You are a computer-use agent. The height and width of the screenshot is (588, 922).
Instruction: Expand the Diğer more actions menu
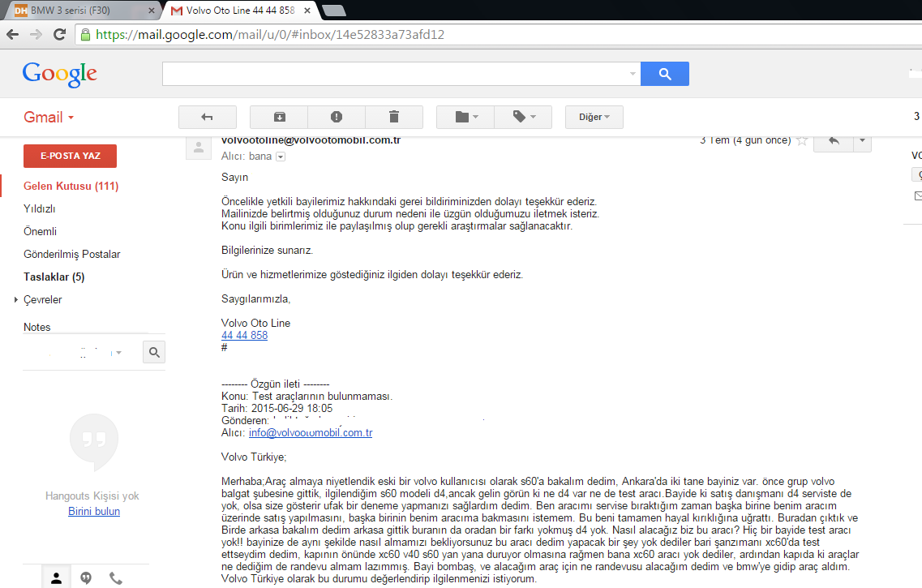tap(594, 117)
